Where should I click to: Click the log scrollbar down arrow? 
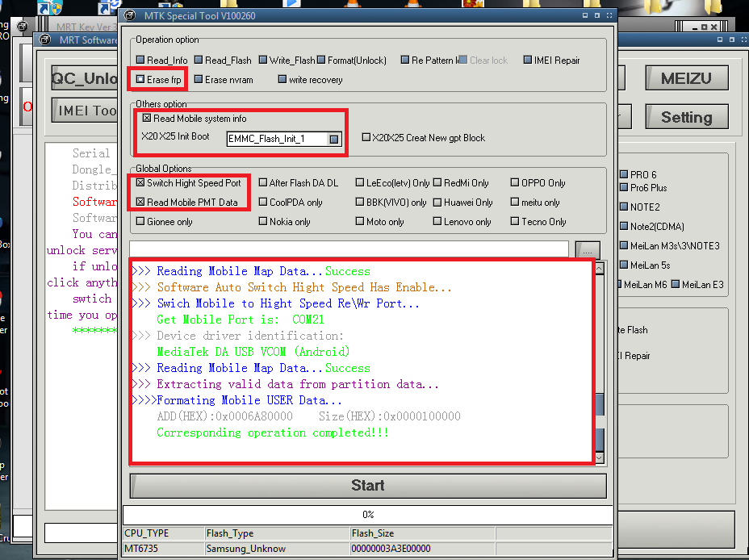pyautogui.click(x=599, y=458)
